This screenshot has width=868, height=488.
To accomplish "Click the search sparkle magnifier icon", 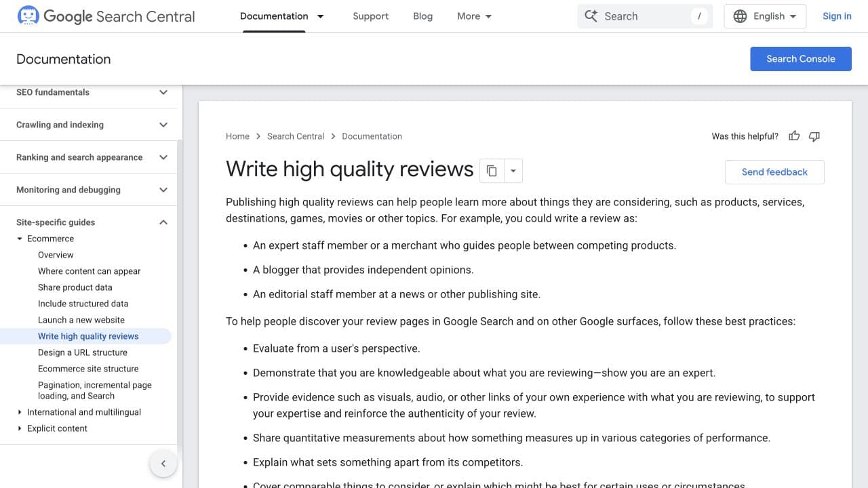I will tap(591, 16).
